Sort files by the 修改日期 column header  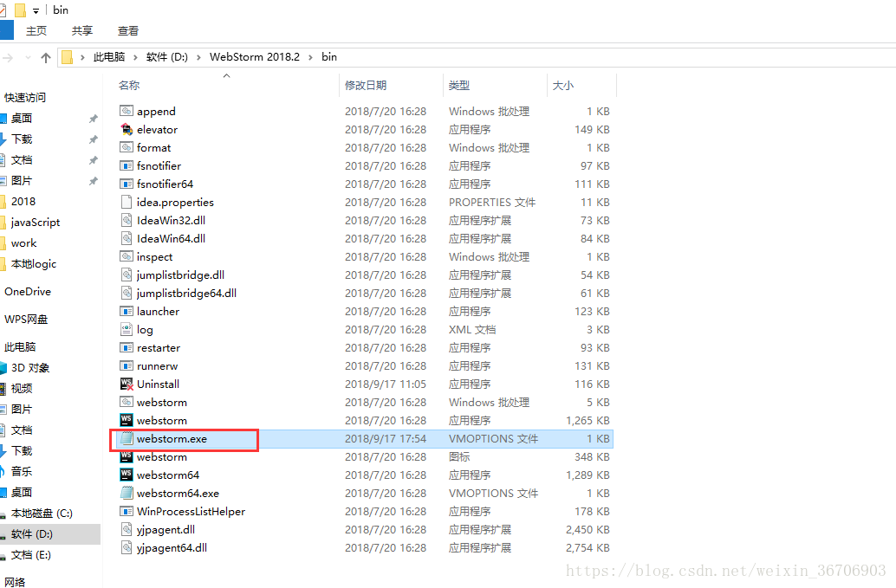click(x=366, y=85)
